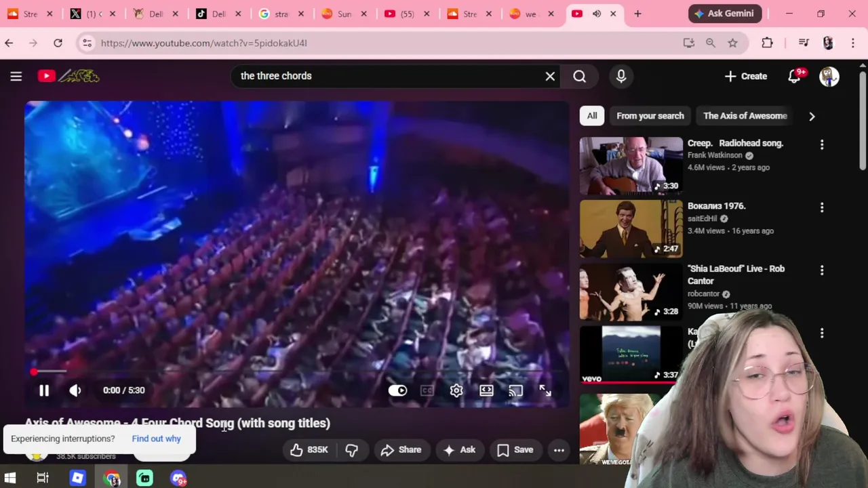Viewport: 868px width, 488px height.
Task: Mute the video volume
Action: click(75, 390)
